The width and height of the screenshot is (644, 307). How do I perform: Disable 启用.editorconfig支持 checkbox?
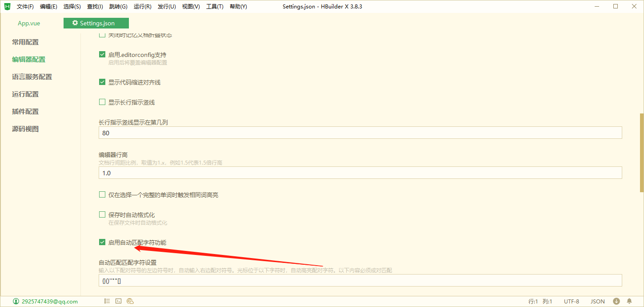coord(102,54)
